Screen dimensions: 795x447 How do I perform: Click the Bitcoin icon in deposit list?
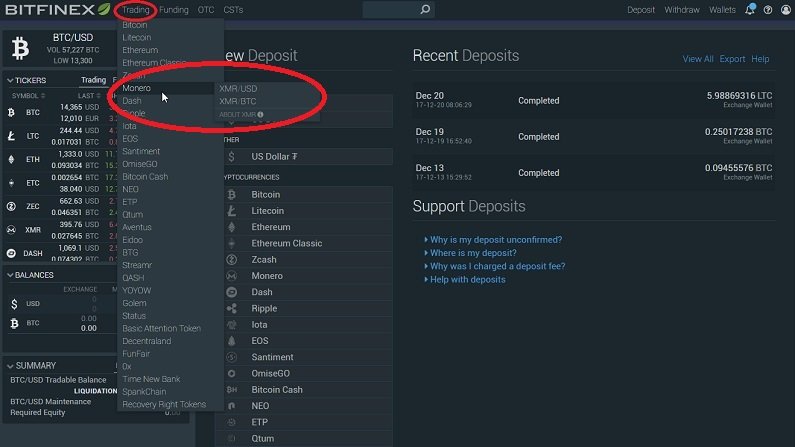232,195
